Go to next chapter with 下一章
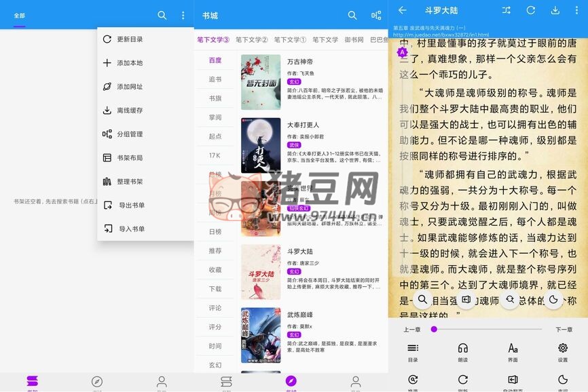Image resolution: width=588 pixels, height=392 pixels. pos(564,330)
